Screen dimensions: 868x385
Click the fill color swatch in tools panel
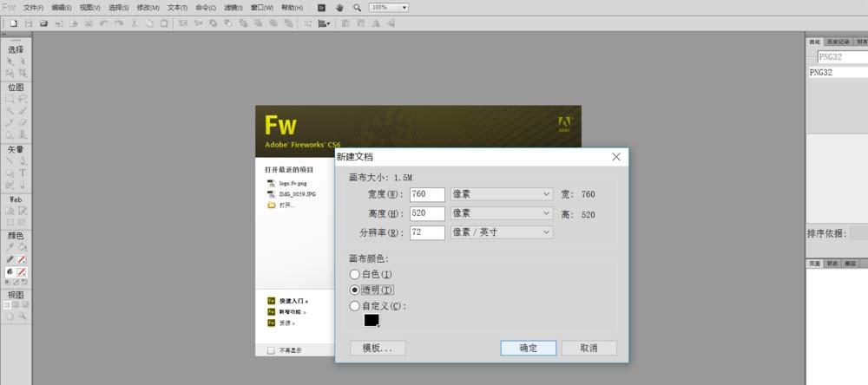[21, 271]
